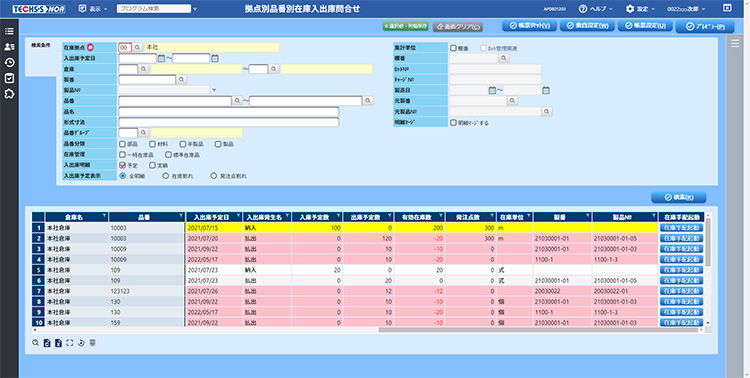Click 在庫手配起動 button in row 1
This screenshot has width=750, height=378.
[x=682, y=228]
